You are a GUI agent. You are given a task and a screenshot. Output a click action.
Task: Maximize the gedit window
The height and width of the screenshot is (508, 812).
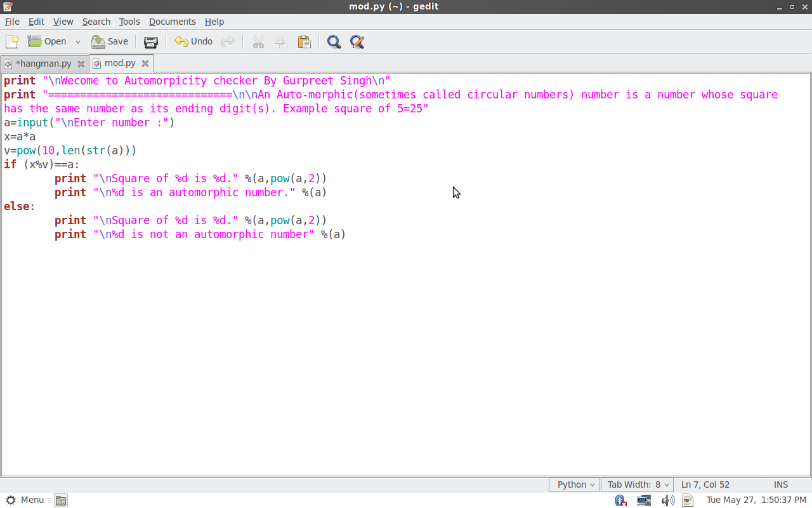click(792, 7)
